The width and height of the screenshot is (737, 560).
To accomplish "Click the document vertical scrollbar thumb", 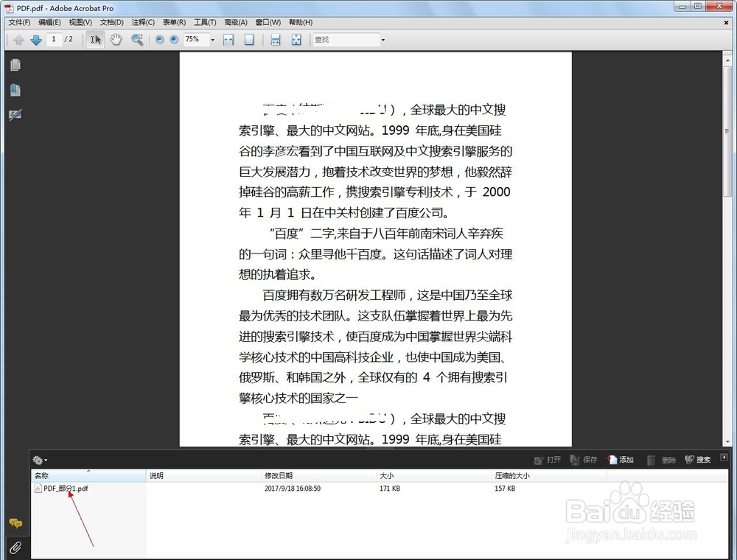I will click(727, 131).
